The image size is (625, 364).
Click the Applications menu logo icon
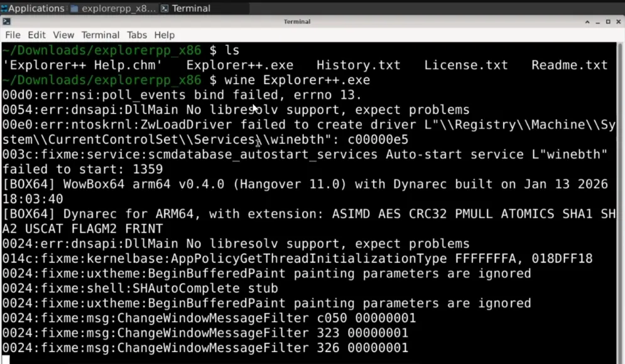click(x=4, y=8)
